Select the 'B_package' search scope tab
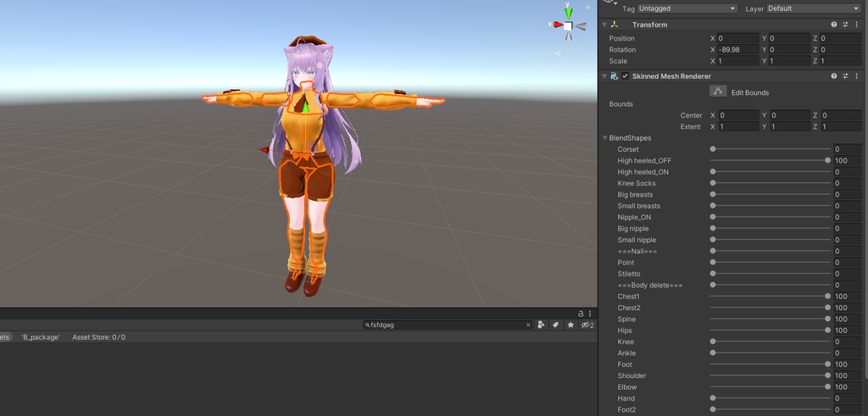The width and height of the screenshot is (868, 416). (41, 337)
